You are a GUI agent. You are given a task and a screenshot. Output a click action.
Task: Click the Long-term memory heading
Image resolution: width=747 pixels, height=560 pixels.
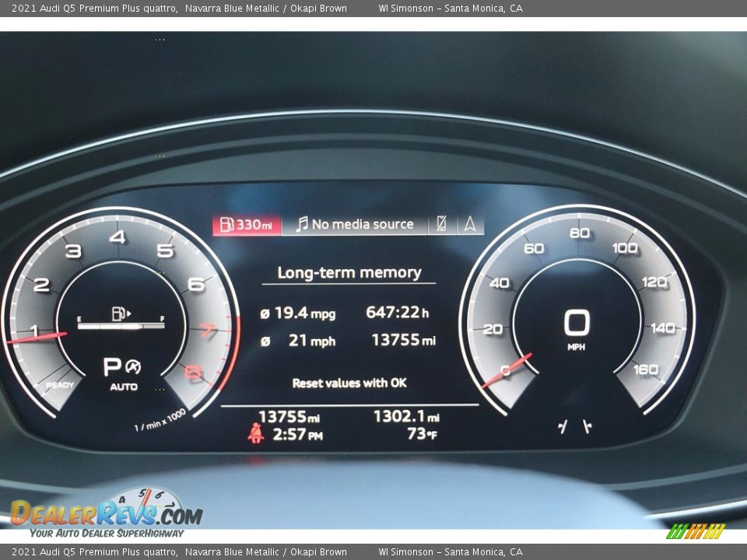[349, 272]
